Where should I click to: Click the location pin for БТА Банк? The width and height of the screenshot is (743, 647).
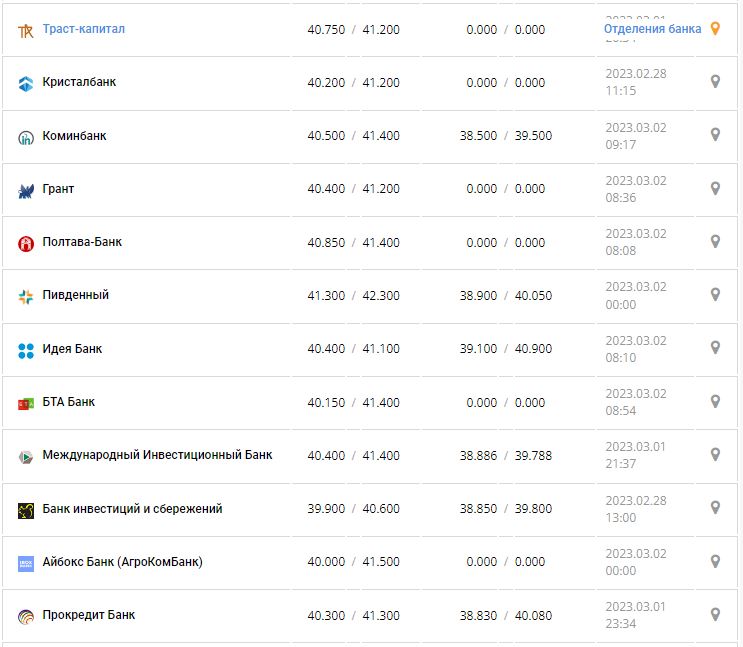click(x=715, y=401)
